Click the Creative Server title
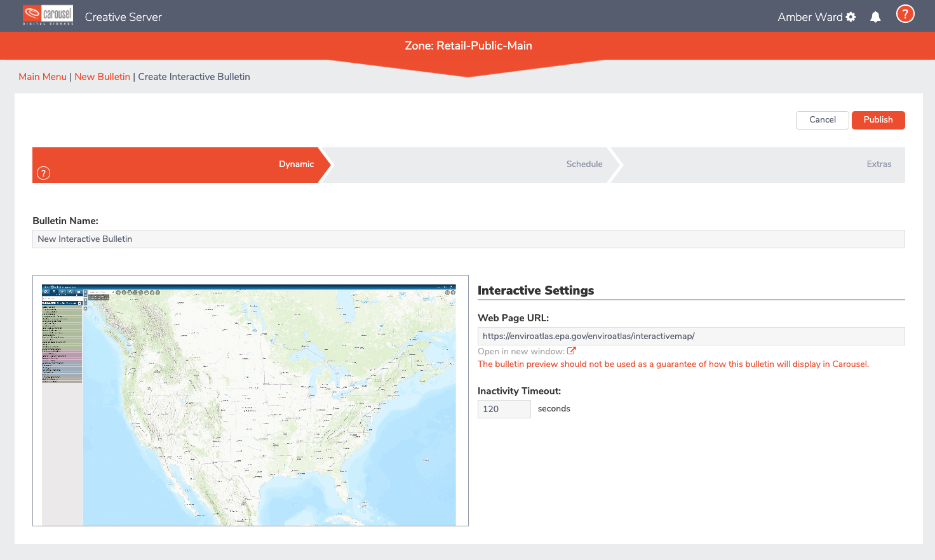935x560 pixels. click(123, 17)
